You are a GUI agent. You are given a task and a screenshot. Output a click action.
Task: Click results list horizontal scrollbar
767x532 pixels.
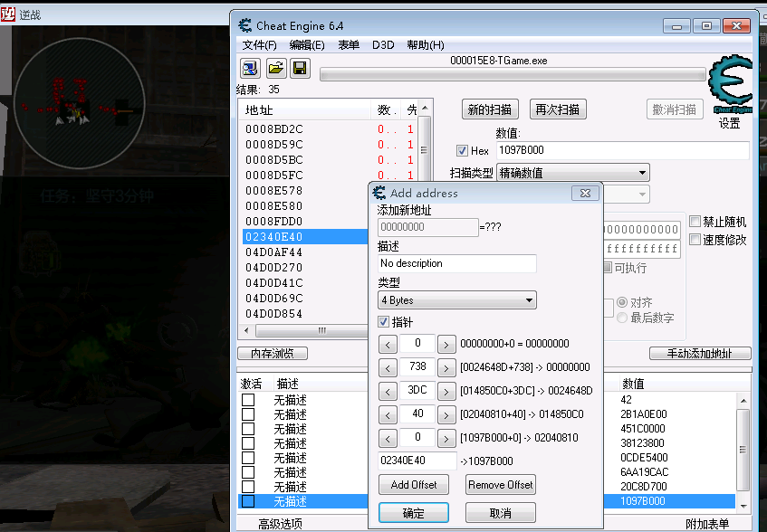coord(307,331)
